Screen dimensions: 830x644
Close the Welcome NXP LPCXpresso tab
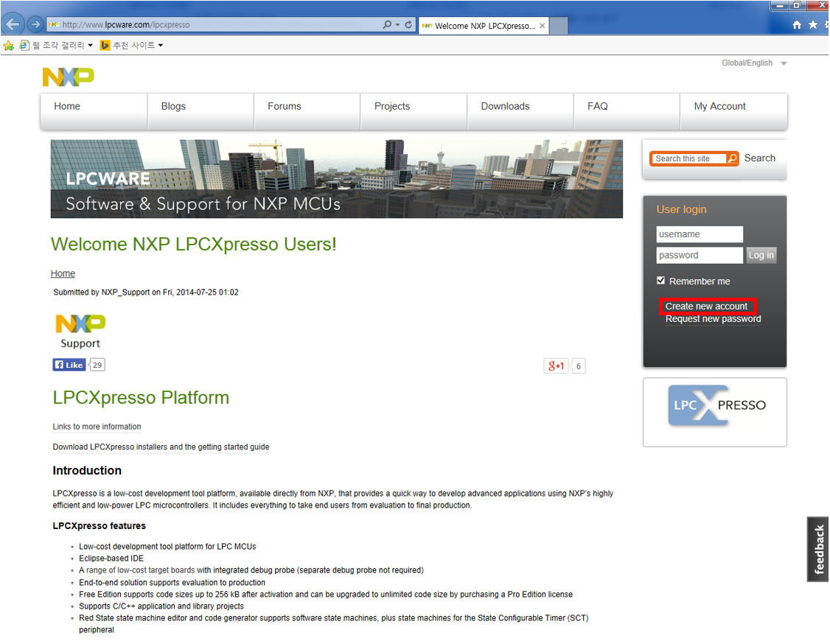[x=542, y=25]
